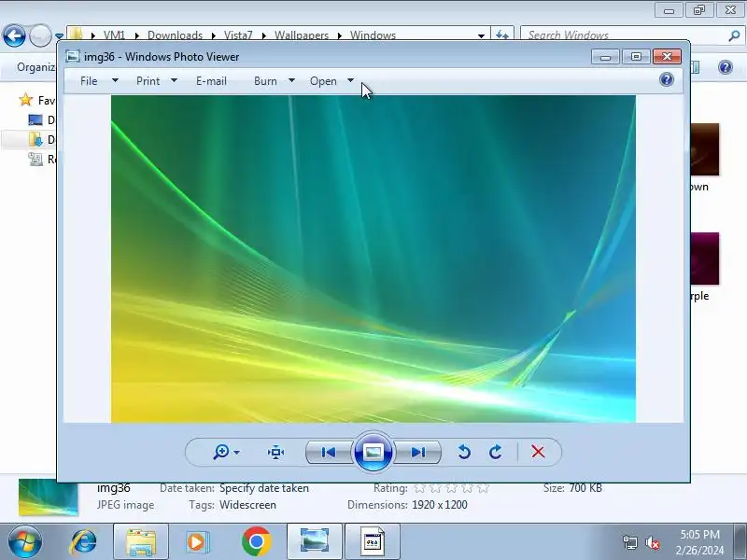Click Specify date taken field

[264, 488]
